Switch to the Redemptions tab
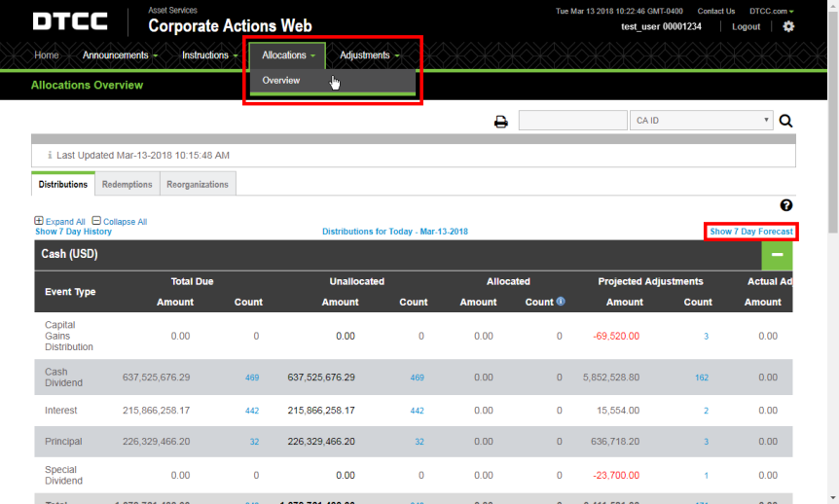 [x=128, y=184]
